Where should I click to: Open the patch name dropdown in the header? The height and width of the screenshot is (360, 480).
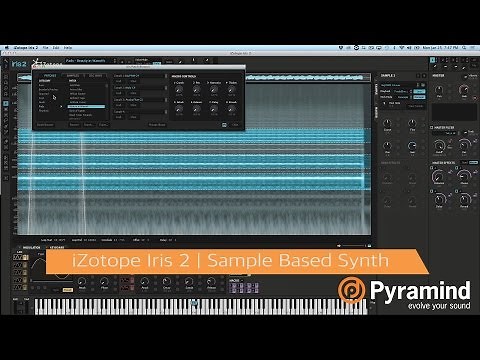pos(91,61)
